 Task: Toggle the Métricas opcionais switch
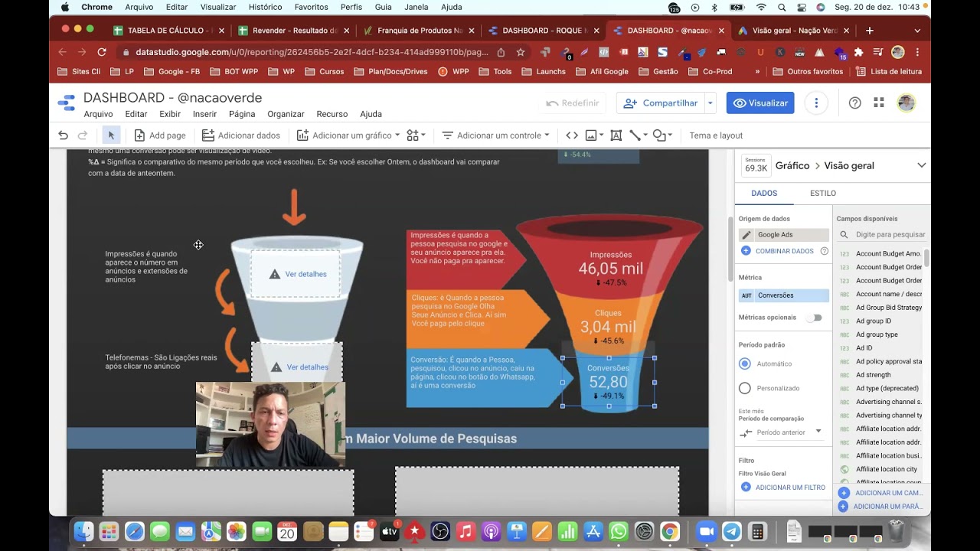(x=814, y=318)
